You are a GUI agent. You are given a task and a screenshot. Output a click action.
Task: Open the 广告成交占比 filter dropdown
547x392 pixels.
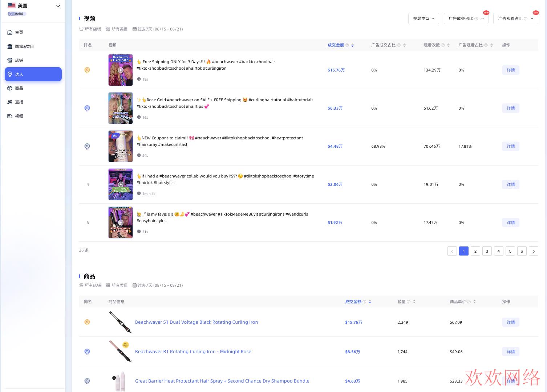(466, 19)
